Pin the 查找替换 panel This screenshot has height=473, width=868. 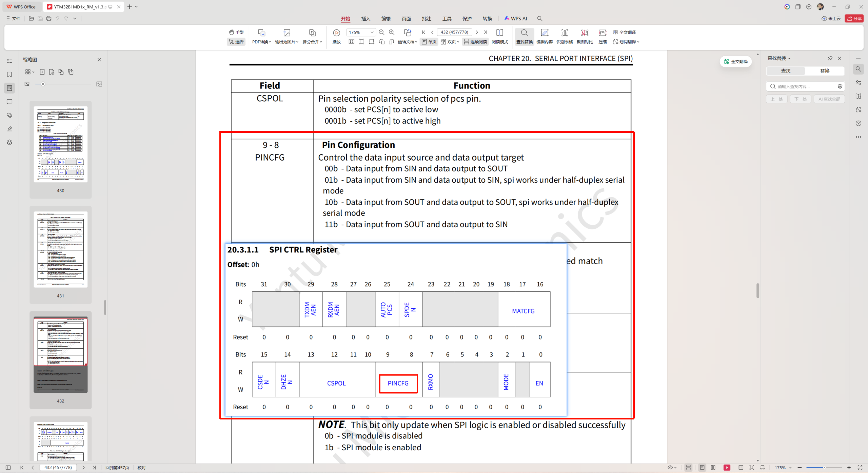tap(830, 58)
